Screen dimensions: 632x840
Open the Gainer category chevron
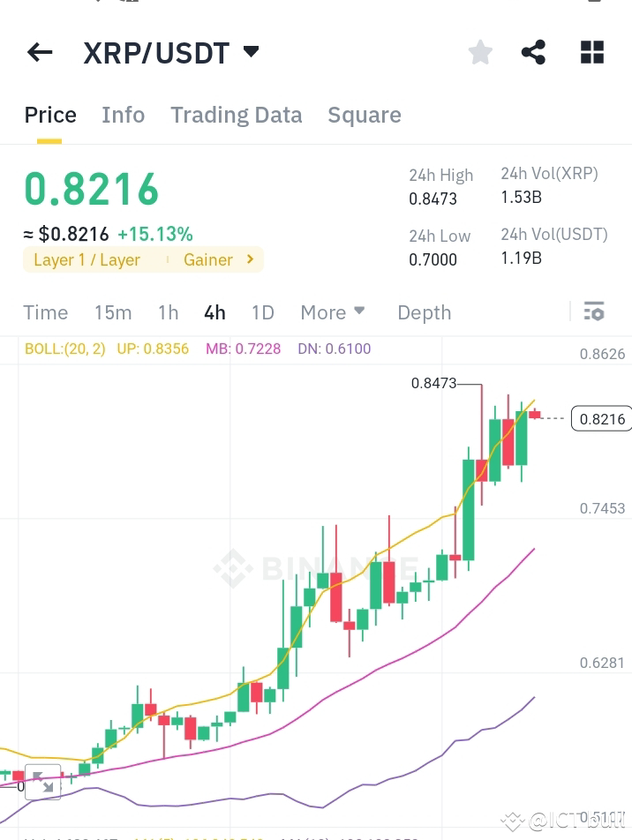(248, 259)
